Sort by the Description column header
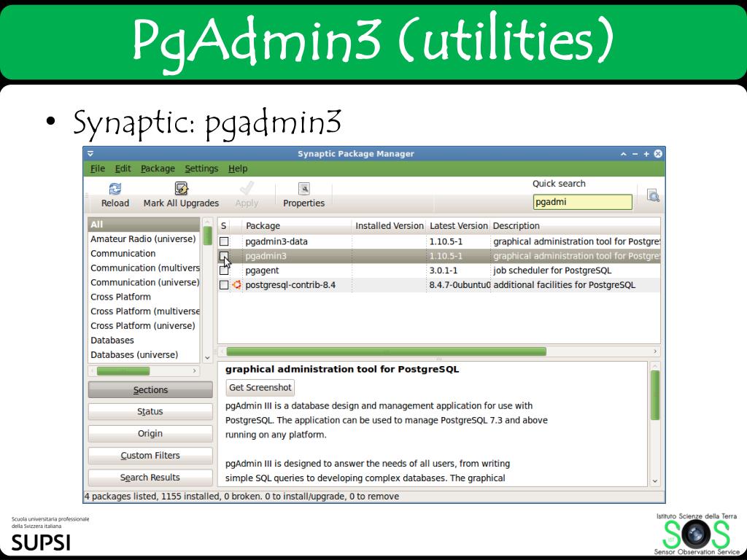The width and height of the screenshot is (747, 560). pyautogui.click(x=576, y=226)
